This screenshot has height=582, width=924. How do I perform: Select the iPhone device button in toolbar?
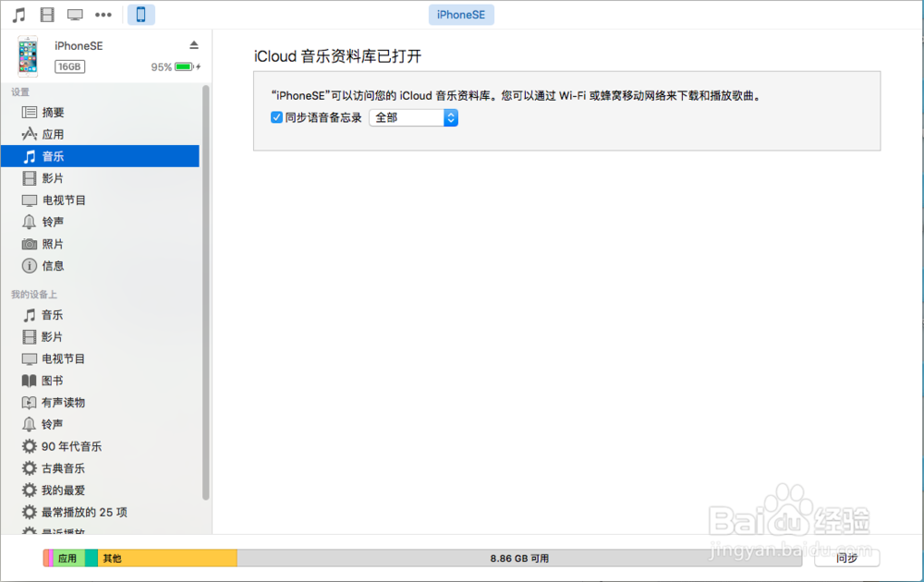140,15
